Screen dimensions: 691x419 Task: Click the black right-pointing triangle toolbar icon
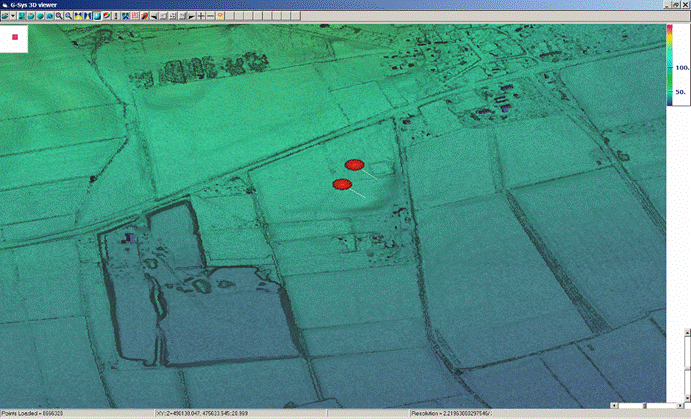191,16
